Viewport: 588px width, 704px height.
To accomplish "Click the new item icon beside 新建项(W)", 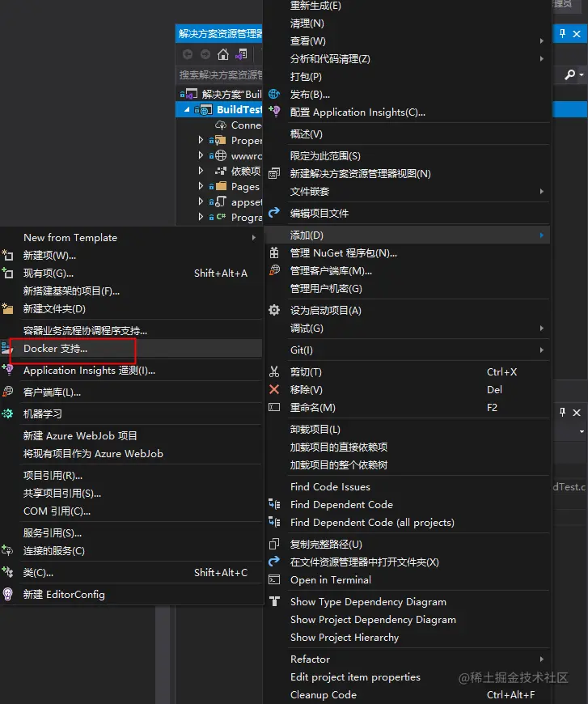I will click(x=7, y=256).
